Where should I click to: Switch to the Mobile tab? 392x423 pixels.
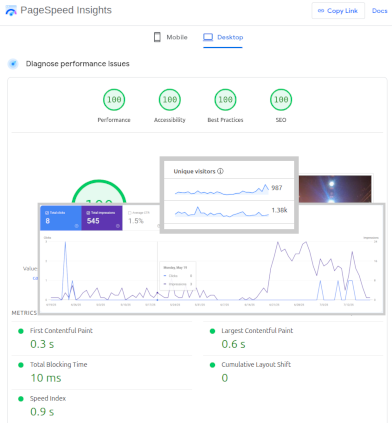[x=171, y=37]
